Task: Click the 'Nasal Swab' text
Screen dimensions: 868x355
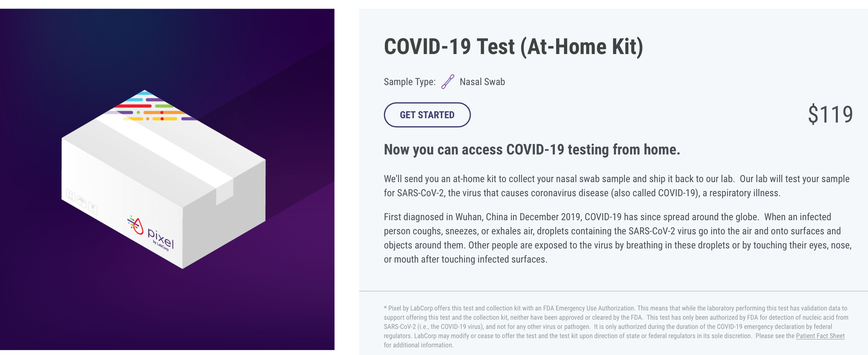Action: pos(482,82)
